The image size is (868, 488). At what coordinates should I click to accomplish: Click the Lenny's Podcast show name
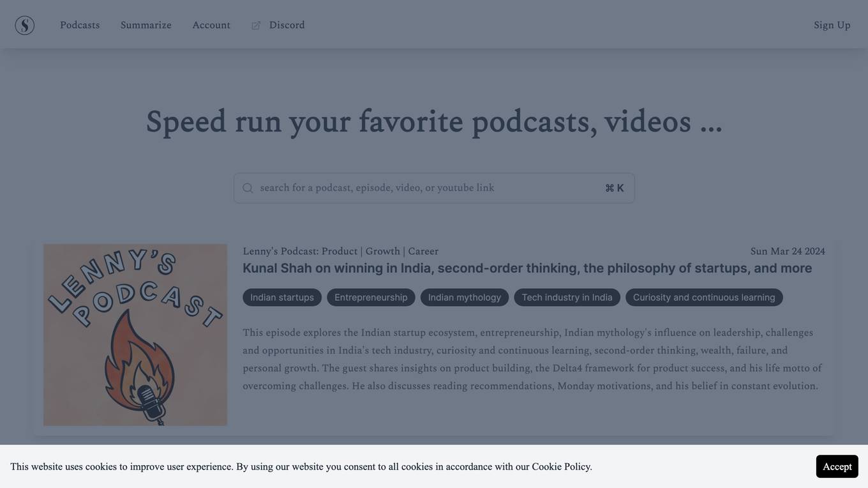tap(340, 251)
